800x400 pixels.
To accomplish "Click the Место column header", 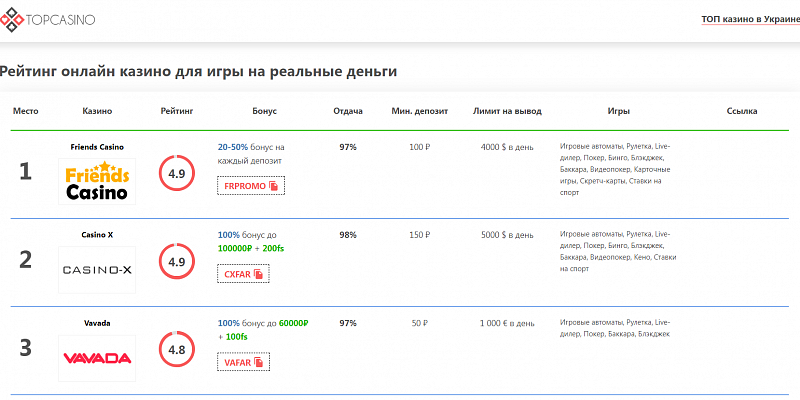I will click(26, 111).
